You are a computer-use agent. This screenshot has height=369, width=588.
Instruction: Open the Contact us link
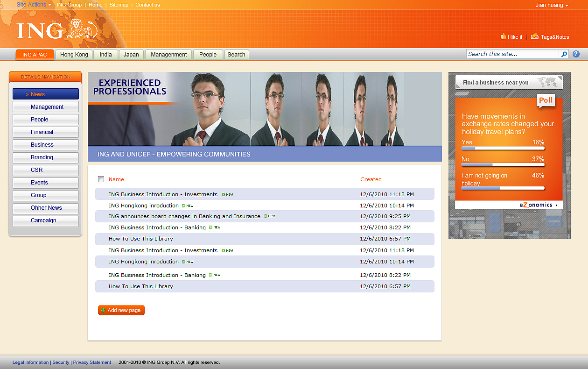(147, 5)
